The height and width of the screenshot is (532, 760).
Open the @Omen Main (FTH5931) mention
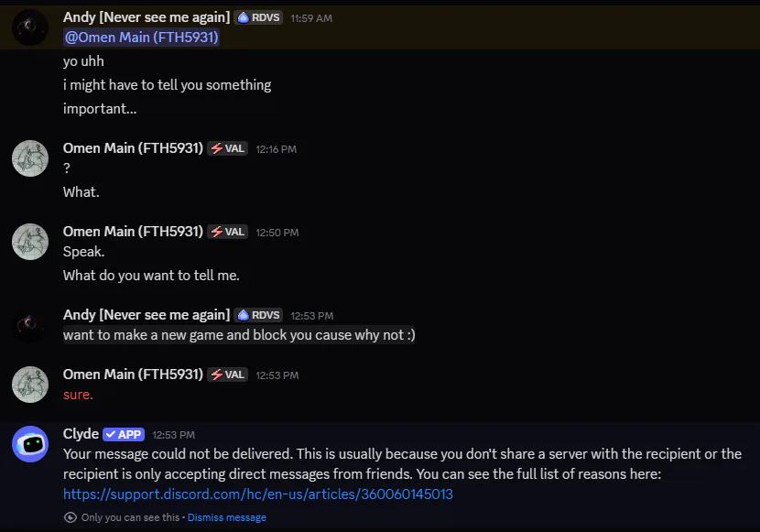click(x=141, y=38)
